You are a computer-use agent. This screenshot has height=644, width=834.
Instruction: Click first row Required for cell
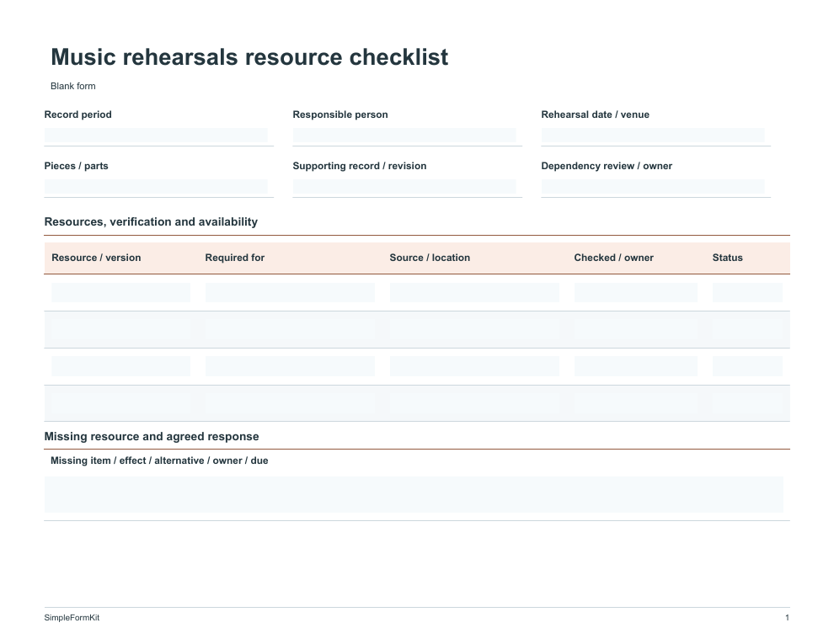coord(290,292)
